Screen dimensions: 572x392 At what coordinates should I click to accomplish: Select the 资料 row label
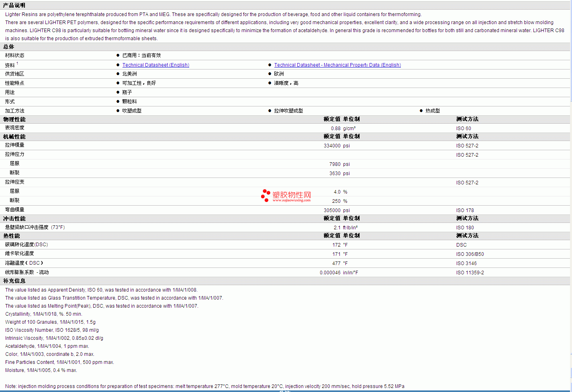pos(10,65)
